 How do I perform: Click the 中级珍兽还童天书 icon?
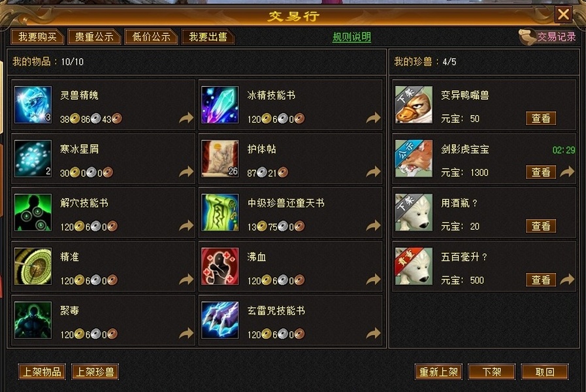[x=220, y=212]
